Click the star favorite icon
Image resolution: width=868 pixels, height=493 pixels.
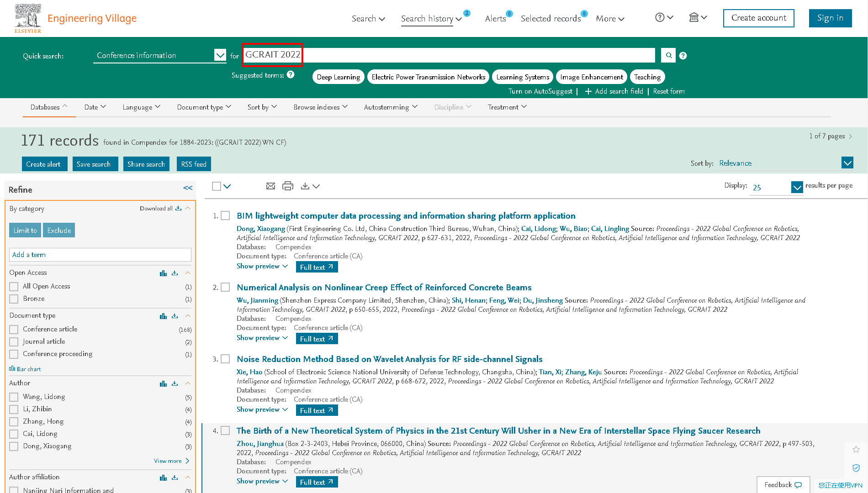click(x=856, y=450)
